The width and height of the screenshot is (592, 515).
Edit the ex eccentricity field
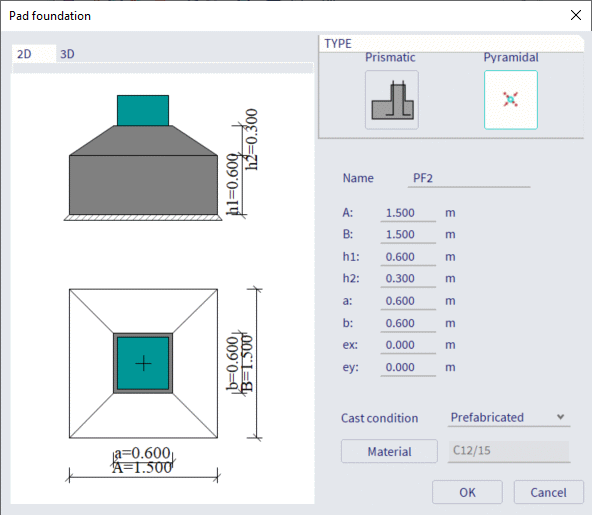(x=408, y=345)
